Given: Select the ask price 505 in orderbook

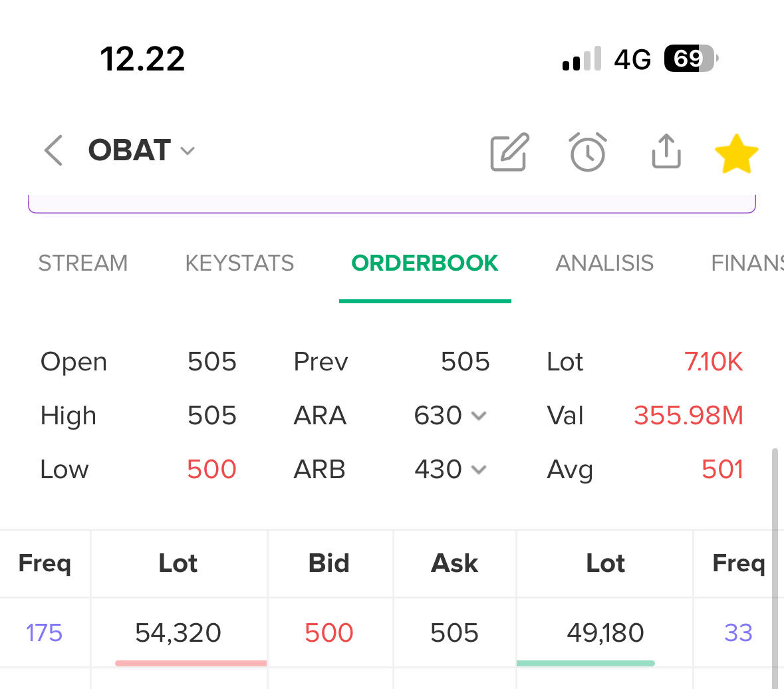Looking at the screenshot, I should [x=454, y=632].
